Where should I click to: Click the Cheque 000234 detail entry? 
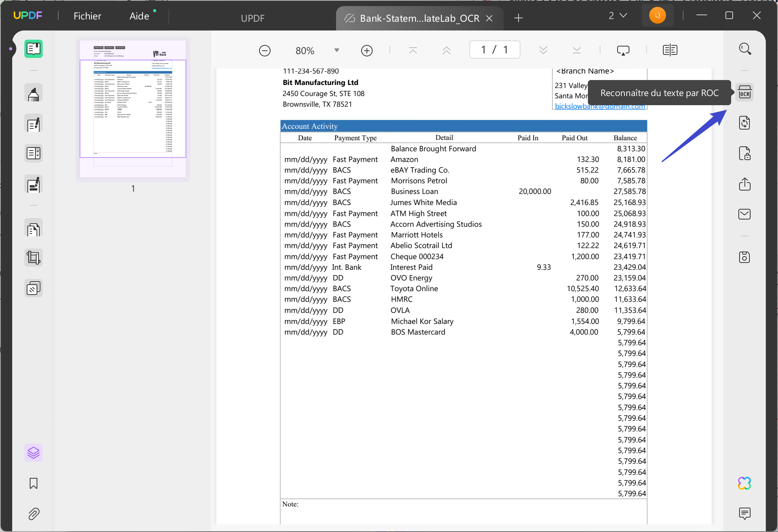(417, 257)
